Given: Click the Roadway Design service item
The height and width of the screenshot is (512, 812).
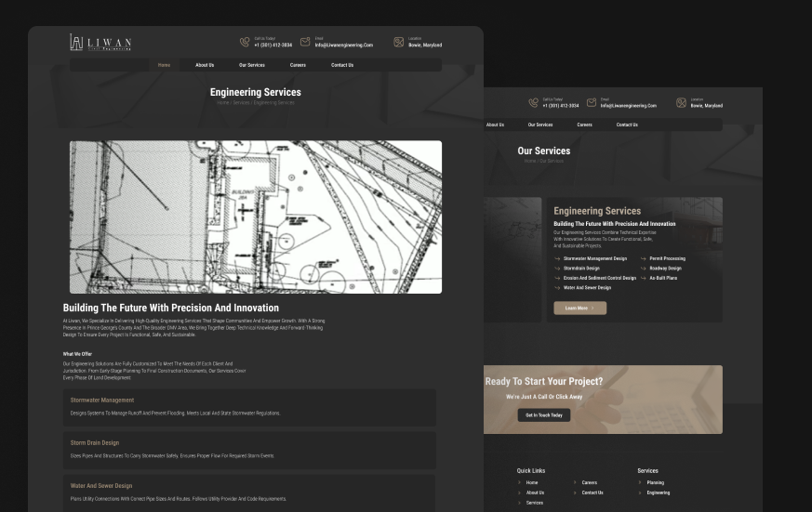Looking at the screenshot, I should coord(665,269).
